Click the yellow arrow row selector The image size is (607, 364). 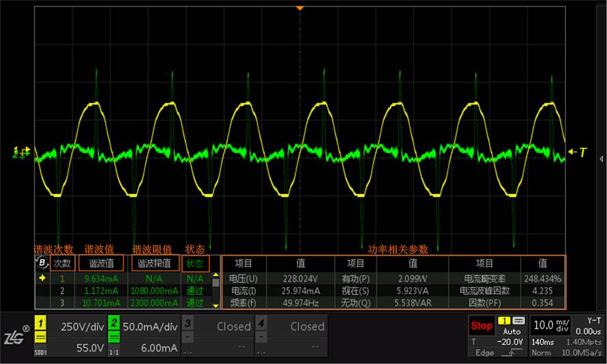click(x=42, y=277)
